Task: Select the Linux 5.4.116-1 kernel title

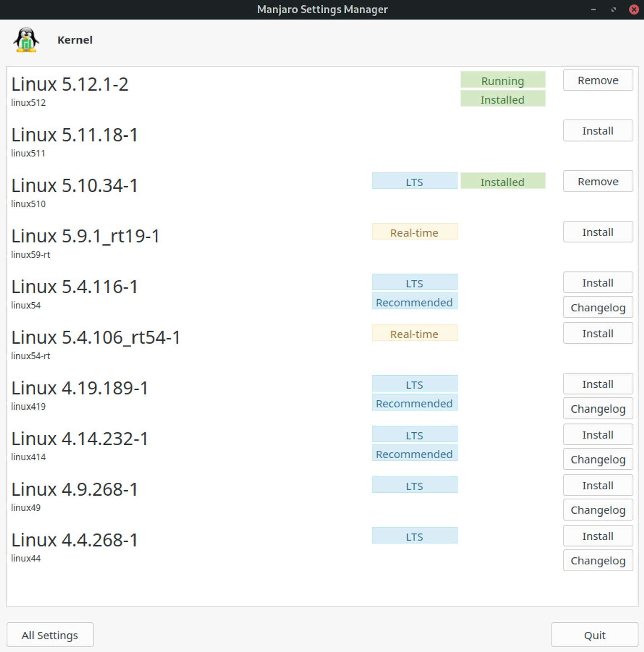Action: tap(74, 287)
